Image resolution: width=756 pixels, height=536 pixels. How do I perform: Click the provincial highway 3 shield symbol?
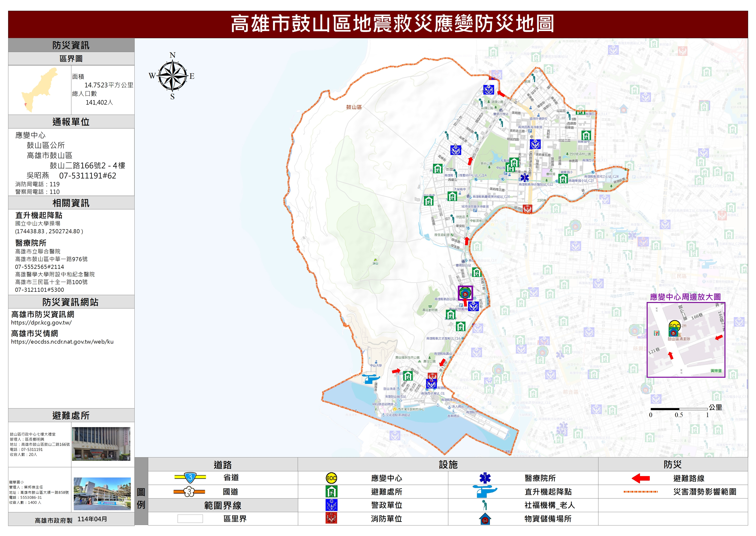tap(190, 478)
